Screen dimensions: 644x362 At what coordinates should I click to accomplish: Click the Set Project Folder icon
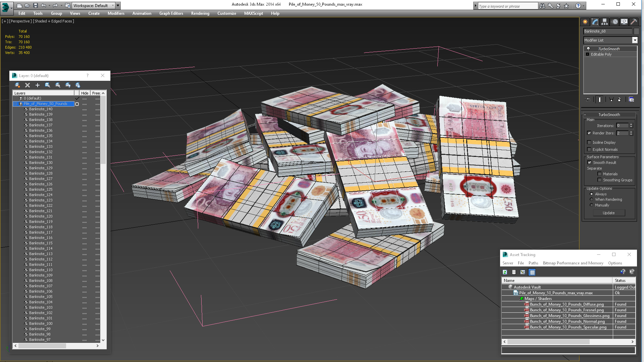[67, 6]
